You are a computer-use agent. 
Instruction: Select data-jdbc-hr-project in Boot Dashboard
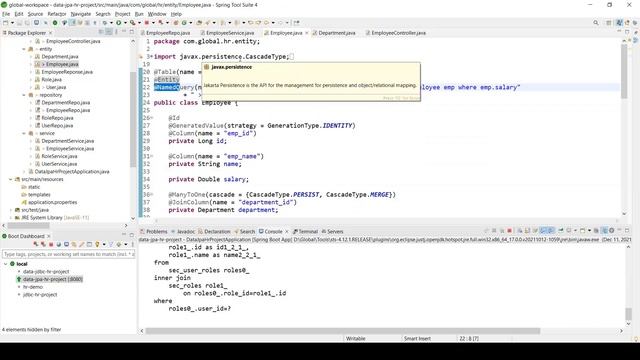46,272
